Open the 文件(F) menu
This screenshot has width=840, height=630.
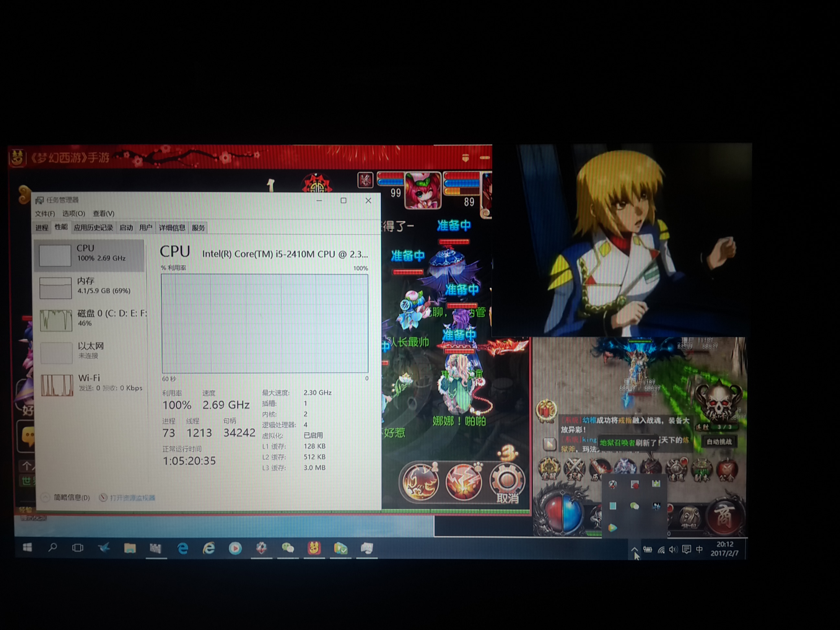(45, 214)
